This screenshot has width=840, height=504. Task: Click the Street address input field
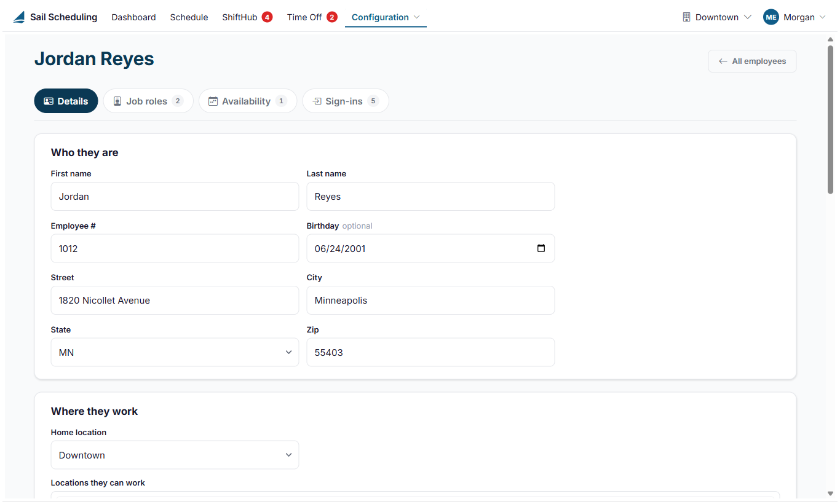tap(175, 301)
